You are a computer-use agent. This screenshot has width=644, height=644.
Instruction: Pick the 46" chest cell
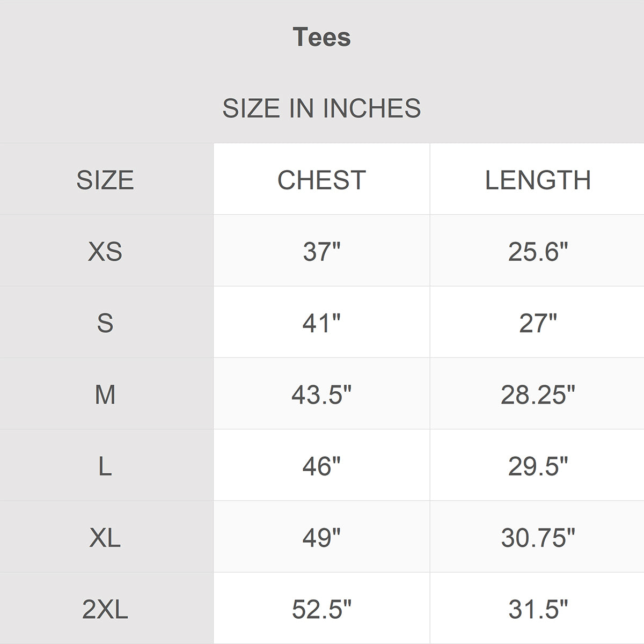pos(321,466)
